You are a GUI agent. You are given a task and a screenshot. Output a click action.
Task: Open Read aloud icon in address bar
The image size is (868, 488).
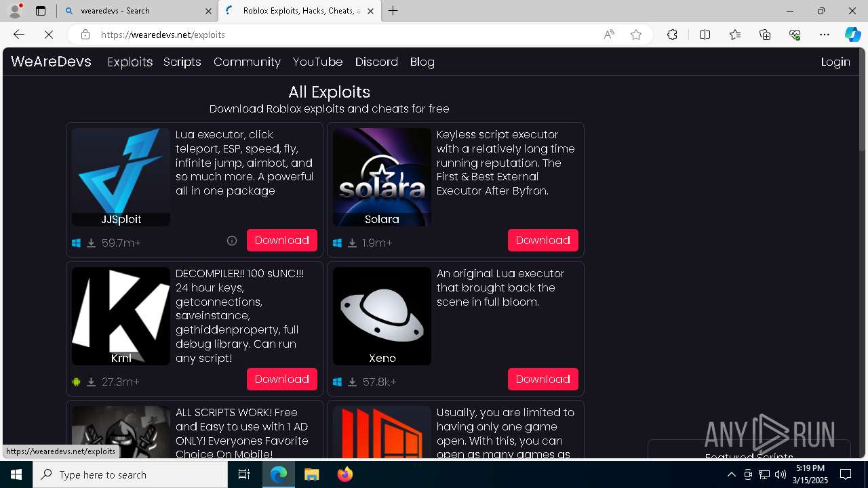(x=609, y=35)
